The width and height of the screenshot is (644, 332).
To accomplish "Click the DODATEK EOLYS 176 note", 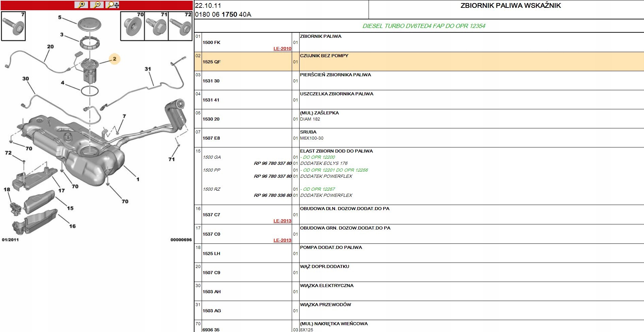I will 324,163.
